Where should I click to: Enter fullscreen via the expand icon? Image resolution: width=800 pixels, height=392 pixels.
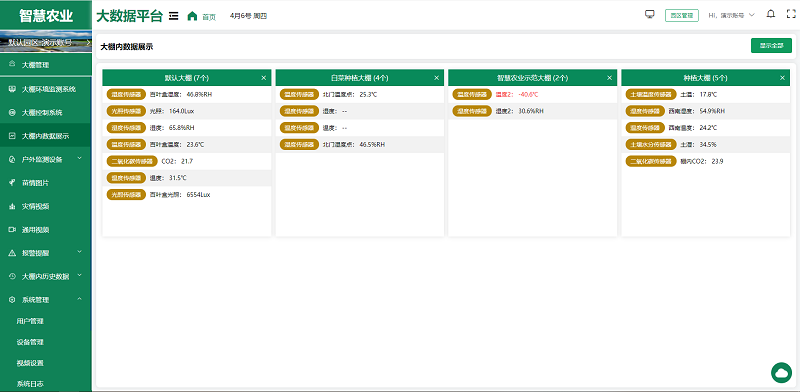tap(791, 14)
